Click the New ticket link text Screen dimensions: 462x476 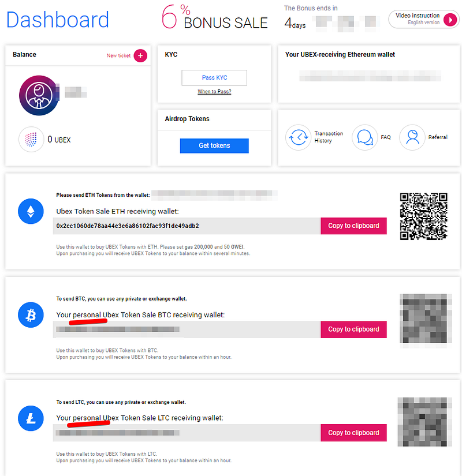pyautogui.click(x=118, y=55)
